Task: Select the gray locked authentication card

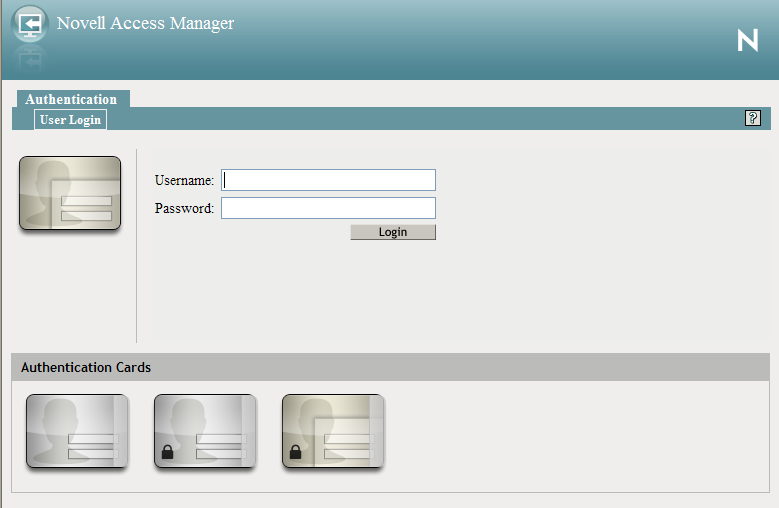Action: pos(205,431)
